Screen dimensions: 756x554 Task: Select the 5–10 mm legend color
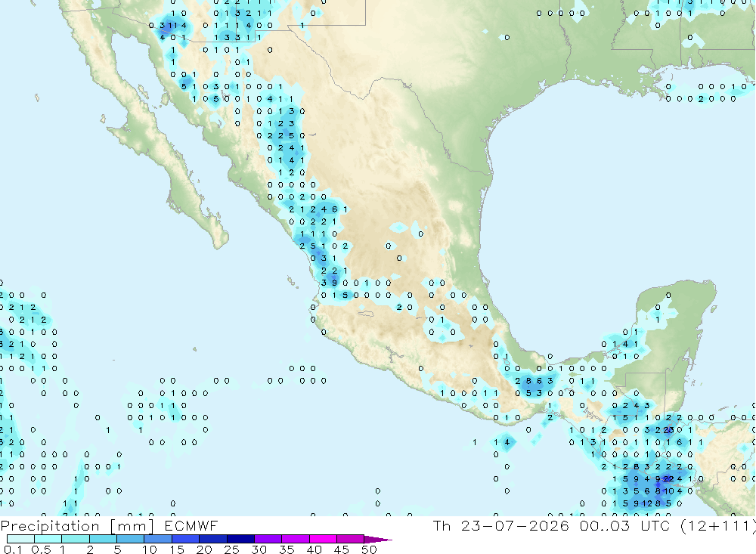[x=131, y=539]
